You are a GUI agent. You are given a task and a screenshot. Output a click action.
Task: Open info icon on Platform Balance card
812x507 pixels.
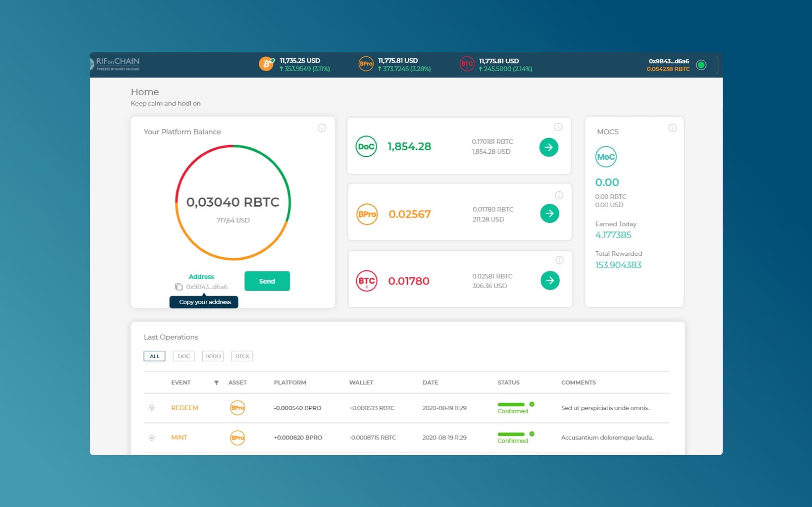[x=322, y=128]
